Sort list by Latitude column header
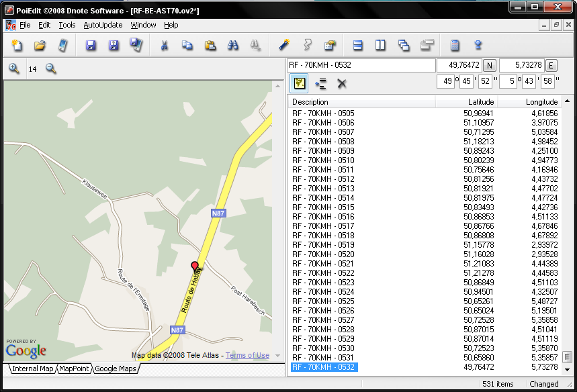577x392 pixels. coord(467,102)
